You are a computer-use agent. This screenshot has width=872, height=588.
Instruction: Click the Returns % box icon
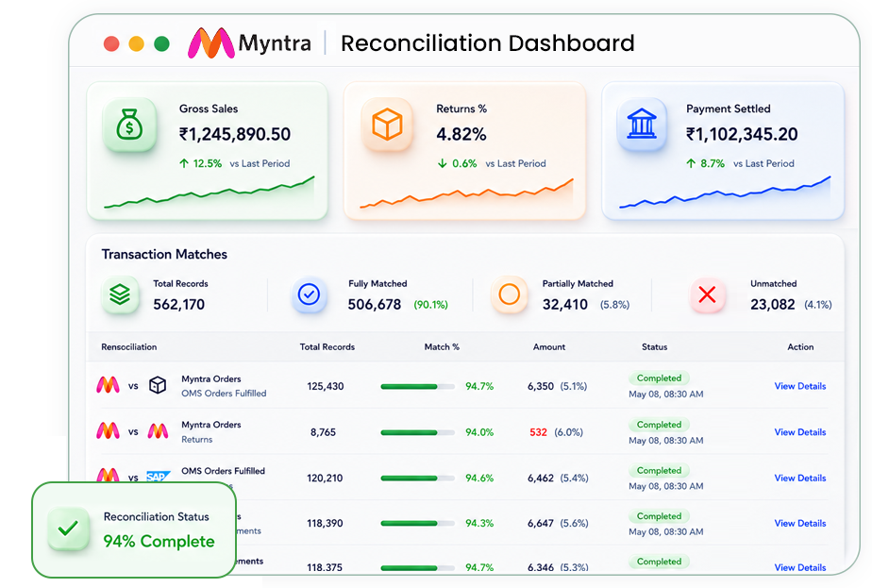point(387,124)
